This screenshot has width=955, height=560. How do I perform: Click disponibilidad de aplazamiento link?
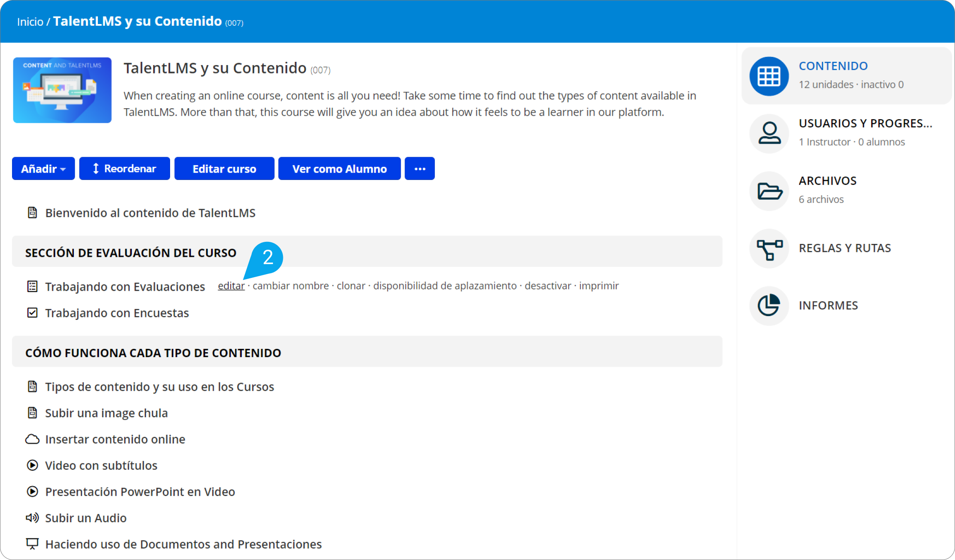[x=445, y=286]
